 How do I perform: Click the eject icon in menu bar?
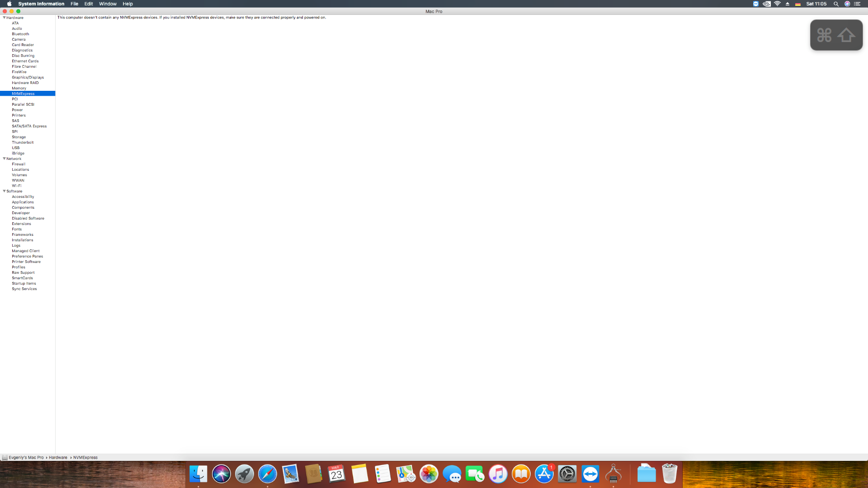click(x=788, y=4)
